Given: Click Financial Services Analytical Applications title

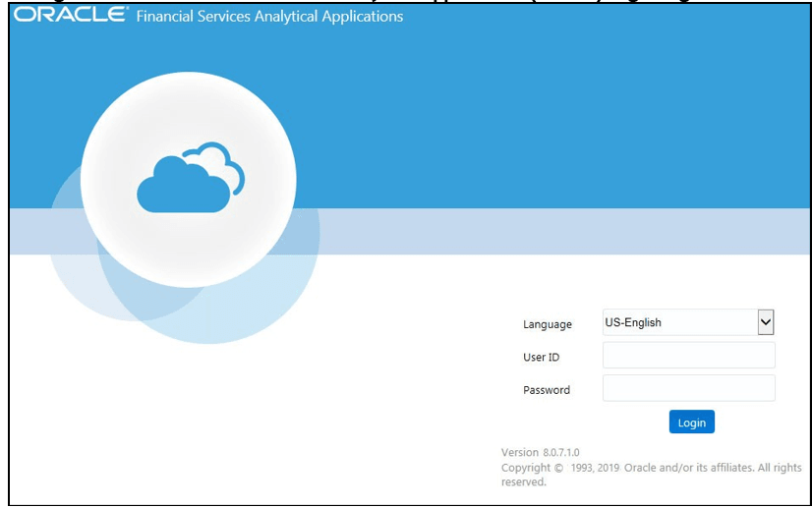Looking at the screenshot, I should [x=269, y=17].
